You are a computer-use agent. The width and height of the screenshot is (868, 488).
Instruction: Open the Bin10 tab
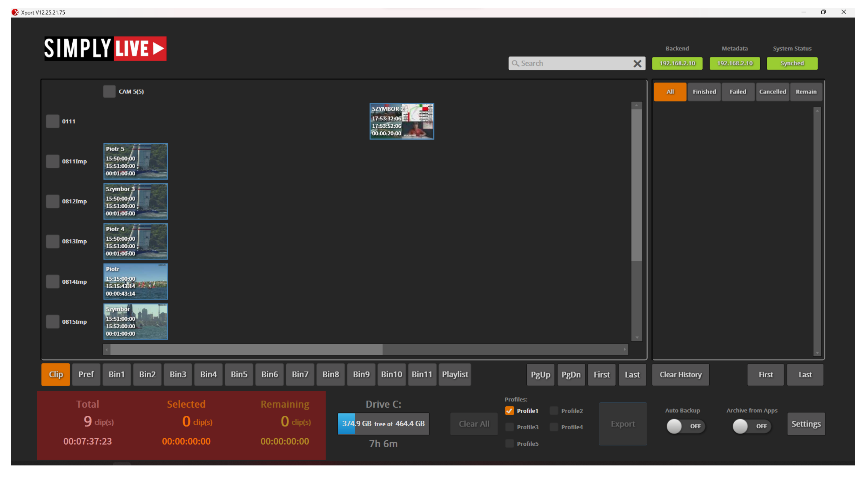pos(392,374)
